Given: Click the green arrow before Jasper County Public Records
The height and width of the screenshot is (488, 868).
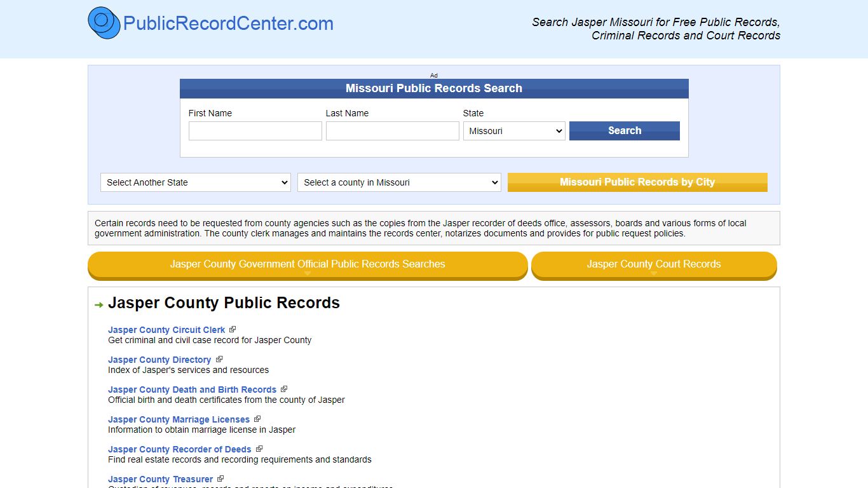Looking at the screenshot, I should tap(98, 305).
